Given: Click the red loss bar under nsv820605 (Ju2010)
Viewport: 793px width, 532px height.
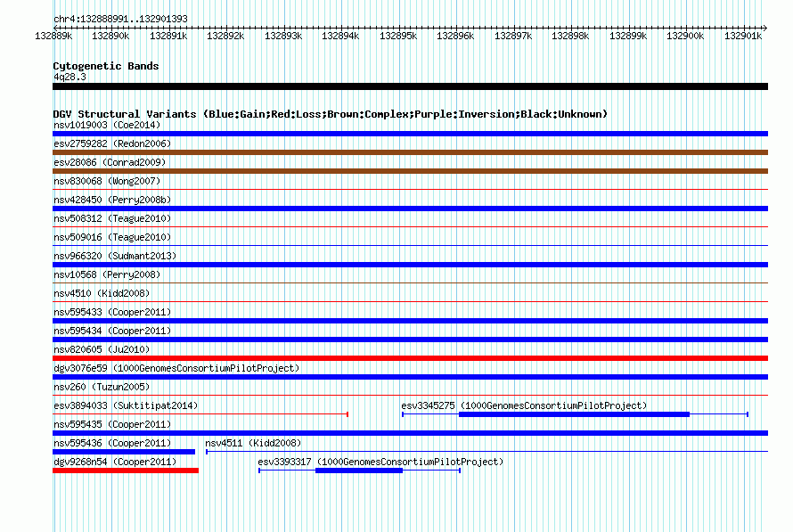Looking at the screenshot, I should click(x=410, y=358).
